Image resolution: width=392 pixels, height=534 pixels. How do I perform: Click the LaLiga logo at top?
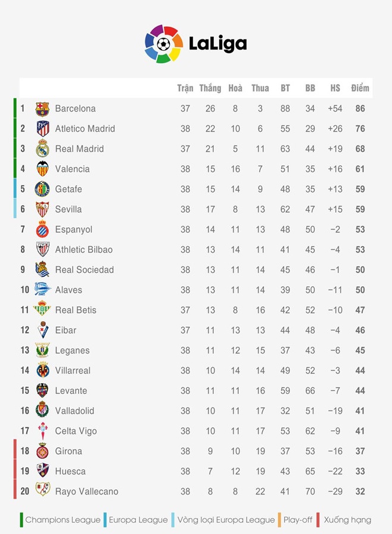[195, 44]
